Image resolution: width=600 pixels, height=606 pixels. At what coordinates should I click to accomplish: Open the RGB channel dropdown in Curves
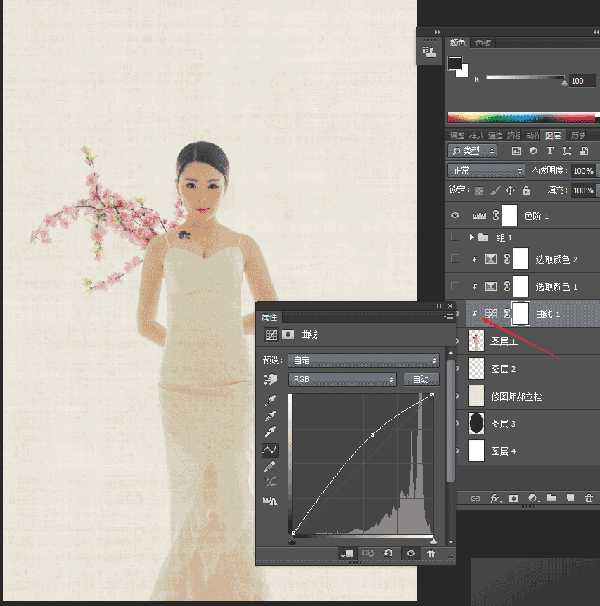coord(342,380)
